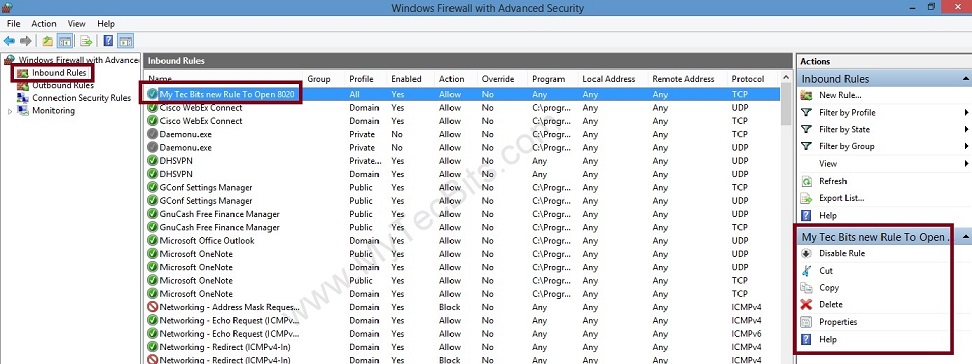Click Refresh in the Actions pane

point(833,181)
